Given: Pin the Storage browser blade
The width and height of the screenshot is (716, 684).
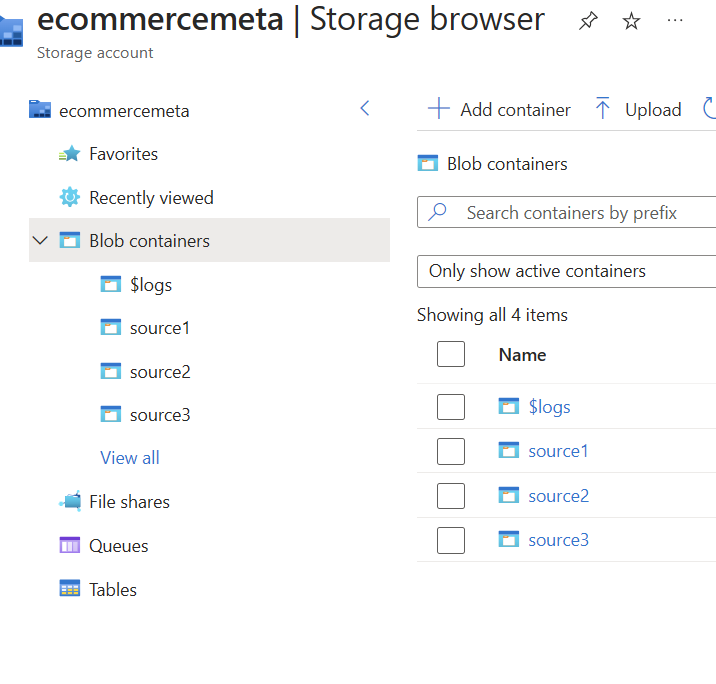Looking at the screenshot, I should pyautogui.click(x=588, y=21).
